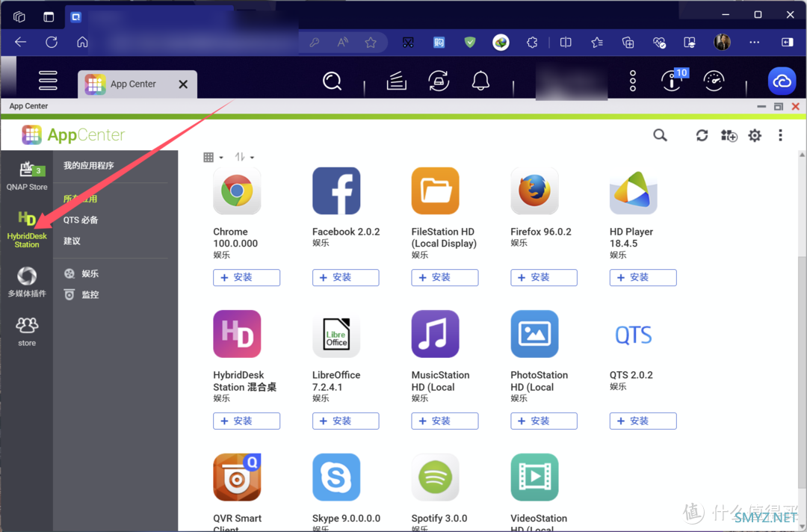Install QTS 2.0.2
The image size is (807, 532).
coord(643,421)
